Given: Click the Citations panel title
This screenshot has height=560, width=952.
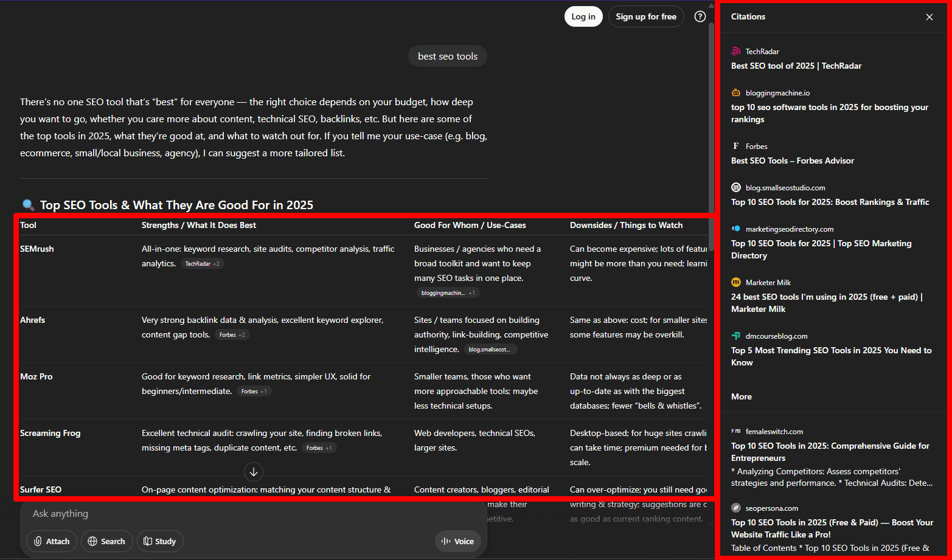Looking at the screenshot, I should tap(748, 16).
